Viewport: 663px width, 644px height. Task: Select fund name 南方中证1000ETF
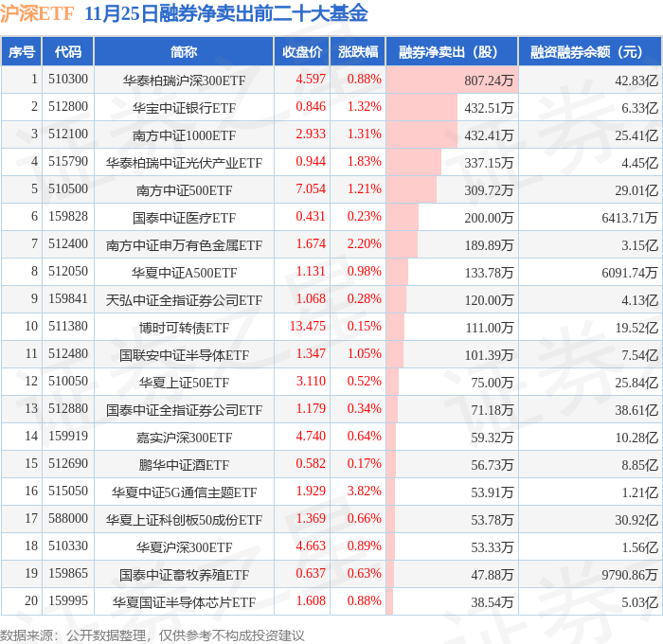pos(184,135)
